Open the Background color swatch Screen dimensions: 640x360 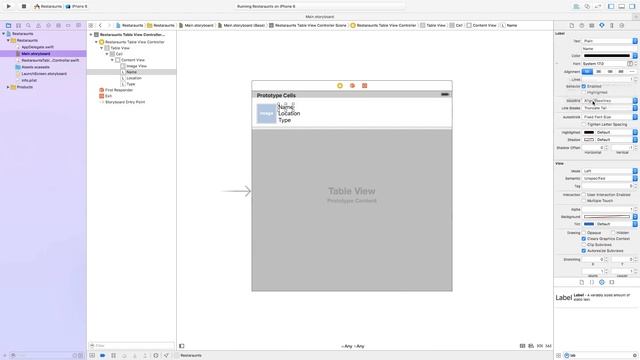(x=607, y=217)
